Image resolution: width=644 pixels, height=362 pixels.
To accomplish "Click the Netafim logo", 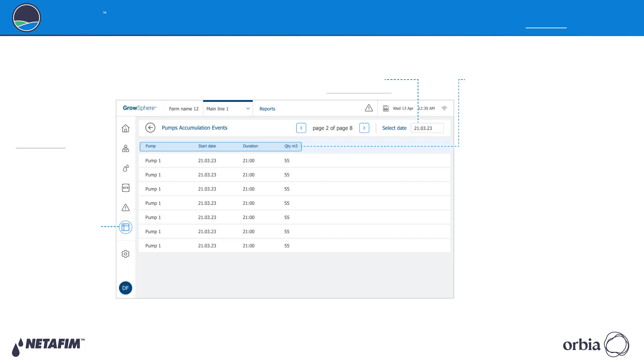I will (49, 347).
